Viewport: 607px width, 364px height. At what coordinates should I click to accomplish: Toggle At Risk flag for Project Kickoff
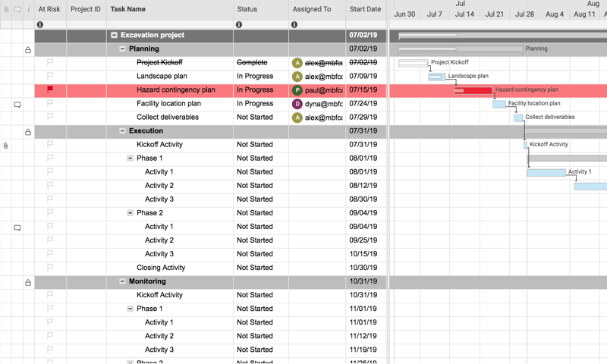pyautogui.click(x=50, y=62)
